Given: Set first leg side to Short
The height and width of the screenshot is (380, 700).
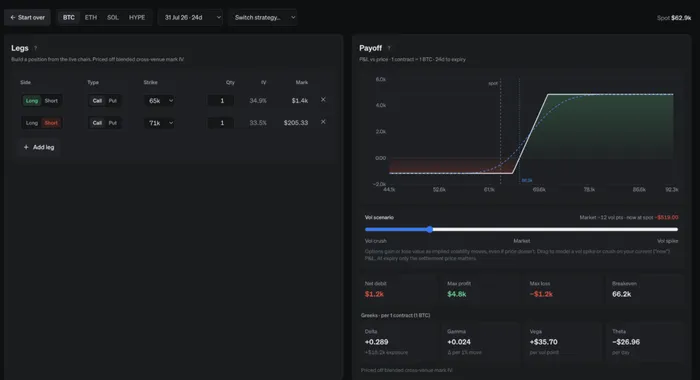Looking at the screenshot, I should [51, 100].
